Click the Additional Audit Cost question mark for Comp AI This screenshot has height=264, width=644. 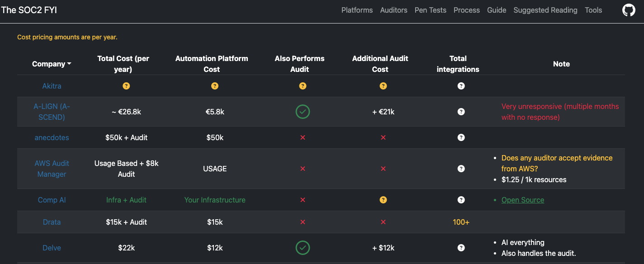tap(384, 199)
